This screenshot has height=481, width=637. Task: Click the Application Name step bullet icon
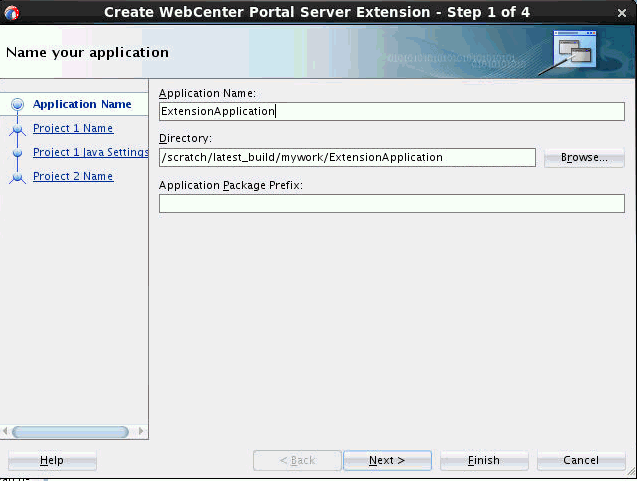click(17, 104)
